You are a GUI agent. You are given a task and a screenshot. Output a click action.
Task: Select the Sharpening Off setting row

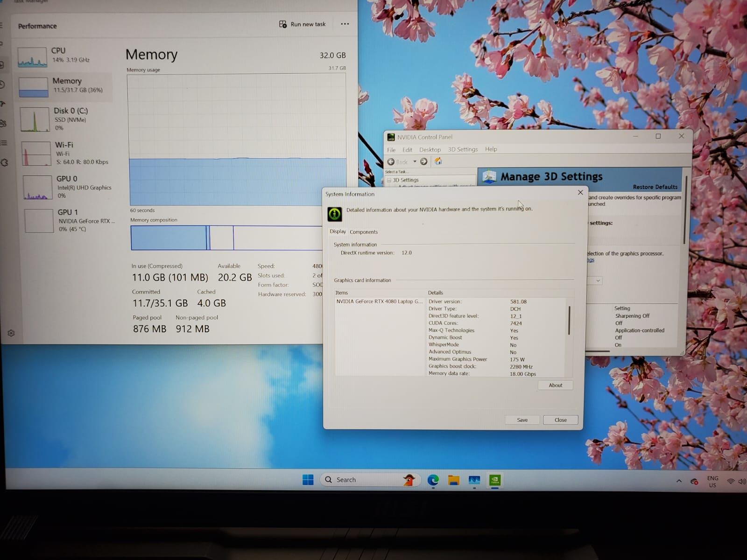coord(632,316)
